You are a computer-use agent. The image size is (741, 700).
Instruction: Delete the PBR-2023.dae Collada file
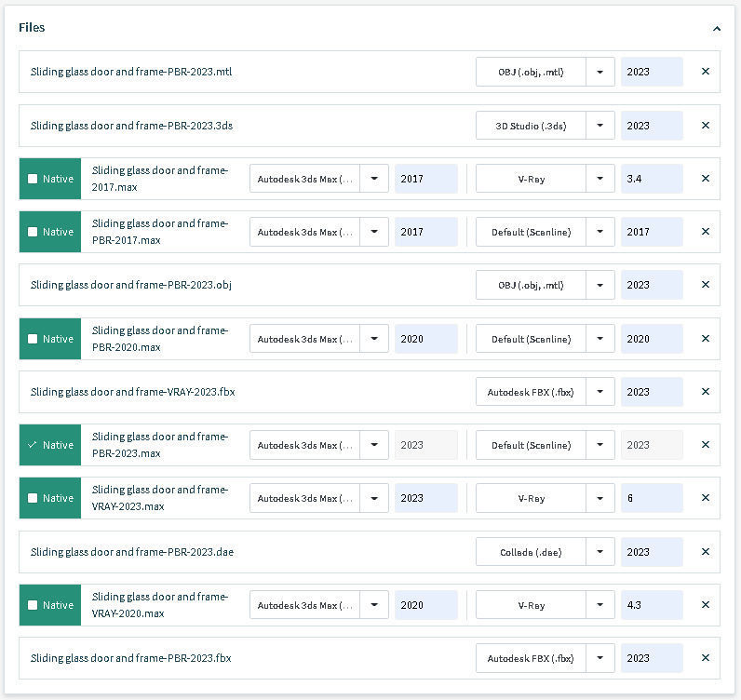coord(705,552)
